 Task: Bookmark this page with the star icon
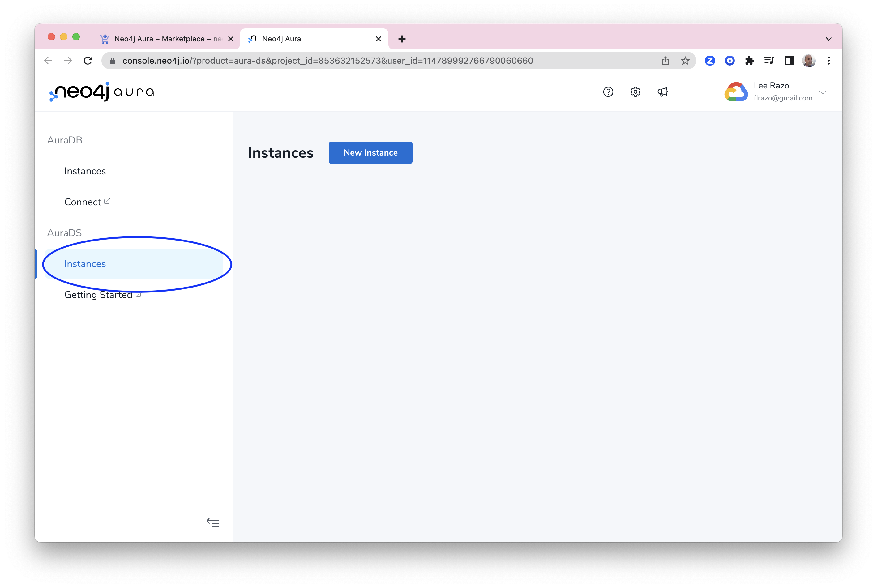click(x=685, y=61)
